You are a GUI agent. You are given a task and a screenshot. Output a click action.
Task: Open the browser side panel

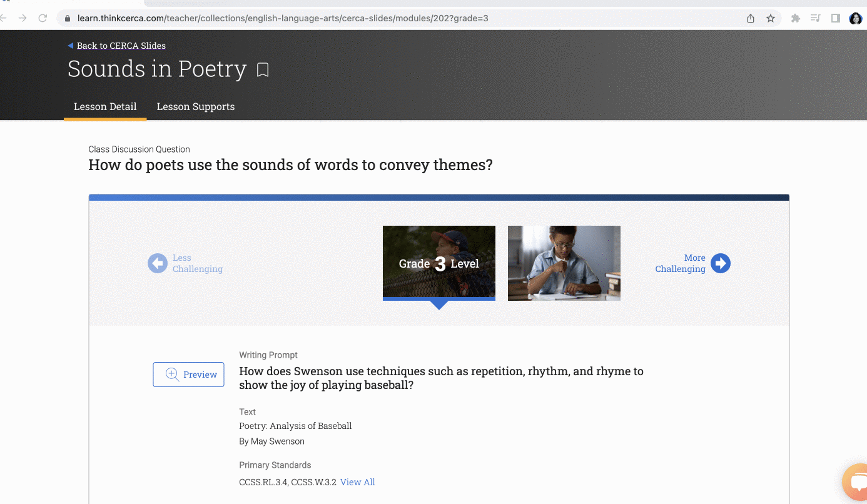836,18
